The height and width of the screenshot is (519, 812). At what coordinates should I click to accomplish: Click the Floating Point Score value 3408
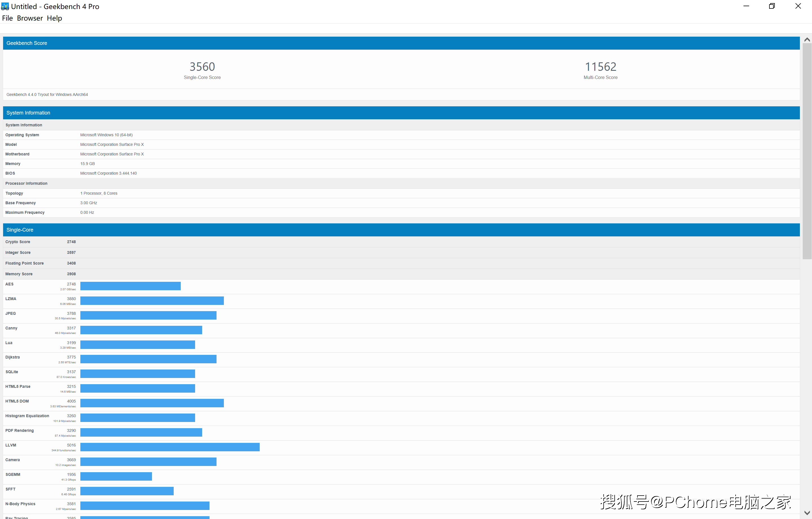click(72, 263)
